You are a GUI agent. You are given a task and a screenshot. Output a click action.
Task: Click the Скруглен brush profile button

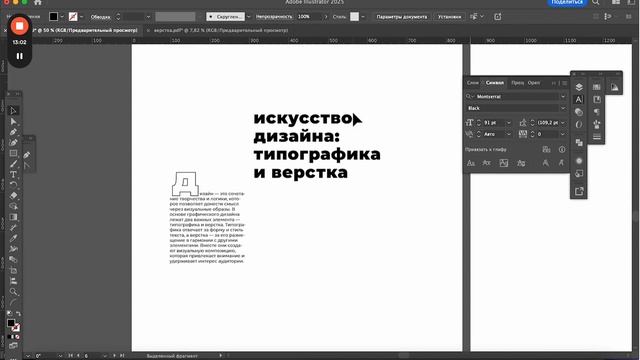(x=225, y=17)
